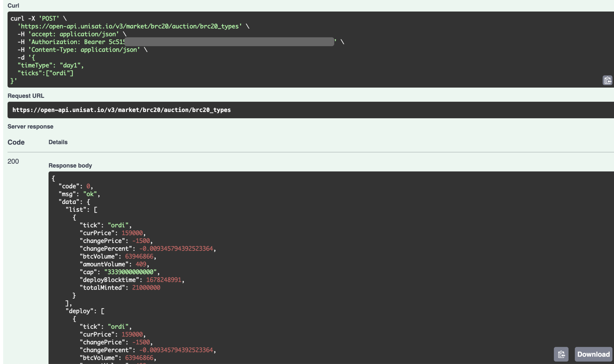Click the 200 response code
Viewport: 614px width, 364px height.
(x=13, y=161)
